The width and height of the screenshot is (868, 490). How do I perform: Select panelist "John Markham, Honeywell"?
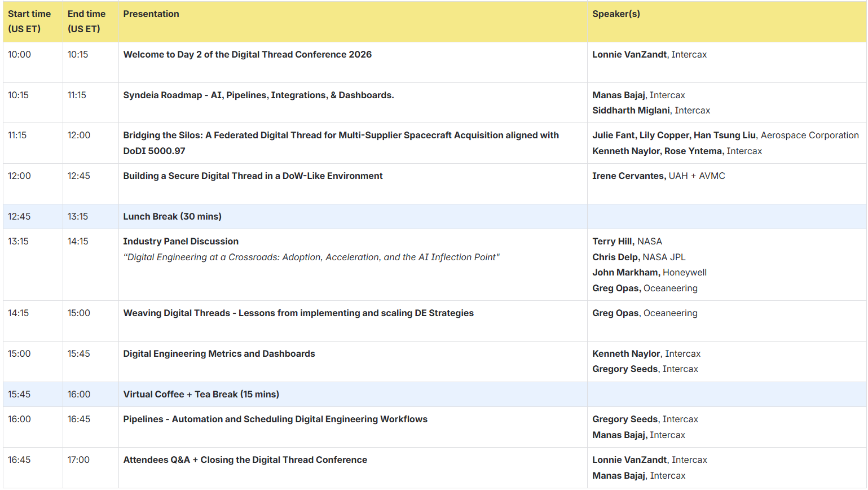649,273
